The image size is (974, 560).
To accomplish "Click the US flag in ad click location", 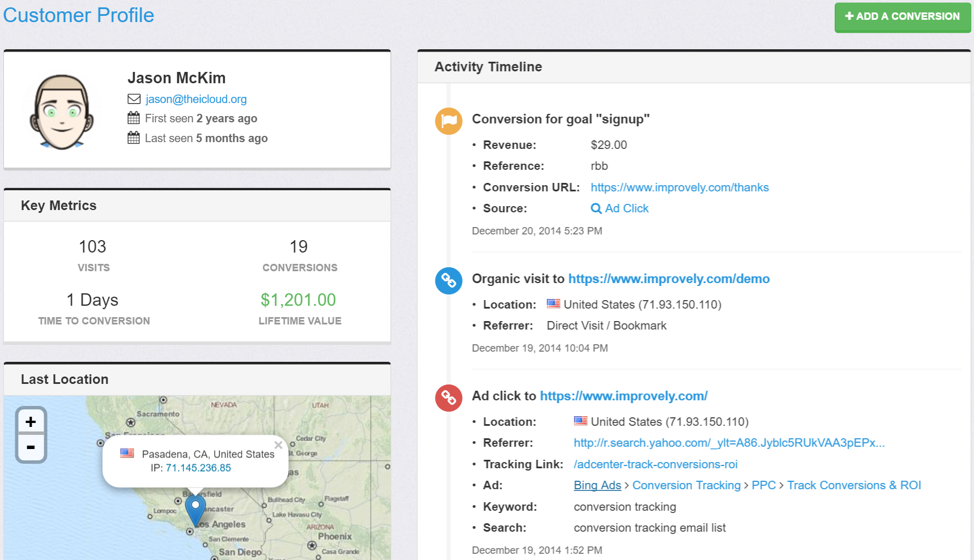I will pos(580,421).
